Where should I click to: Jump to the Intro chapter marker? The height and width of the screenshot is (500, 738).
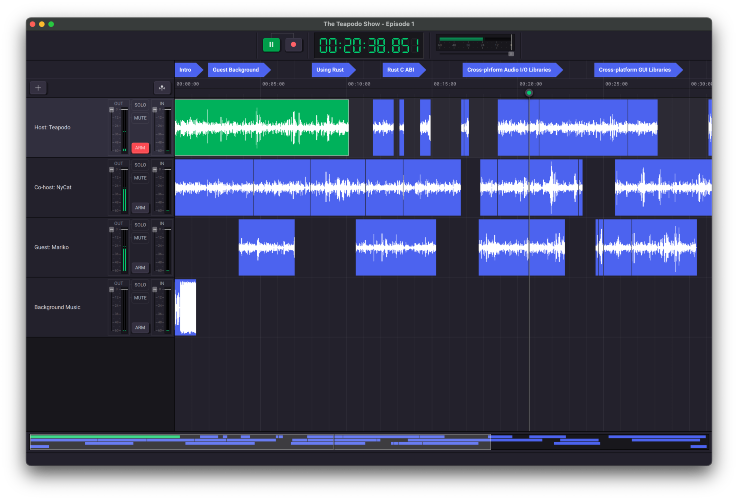coord(186,70)
